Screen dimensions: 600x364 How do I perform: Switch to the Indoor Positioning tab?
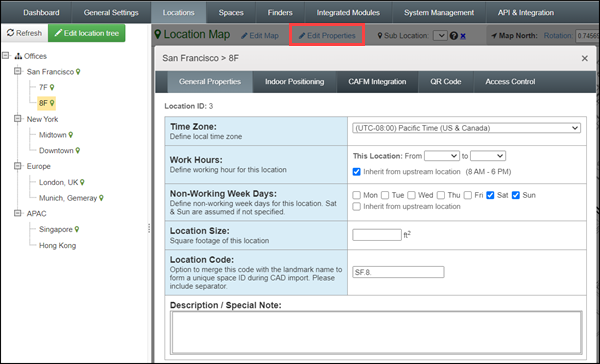coord(294,82)
